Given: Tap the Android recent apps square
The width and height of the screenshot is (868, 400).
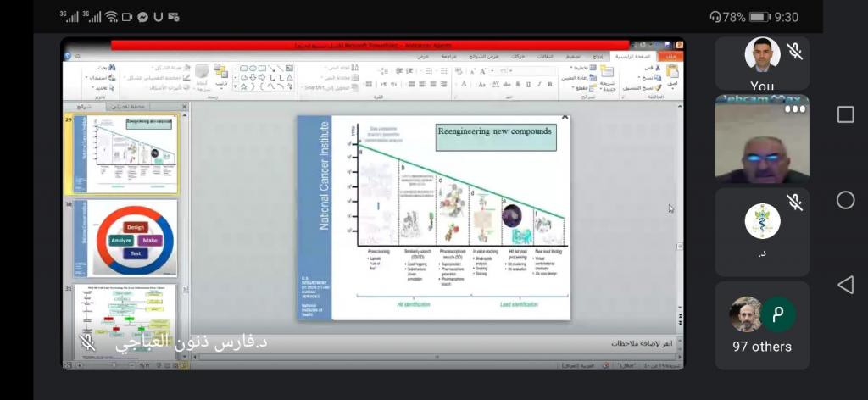Looking at the screenshot, I should (x=845, y=114).
